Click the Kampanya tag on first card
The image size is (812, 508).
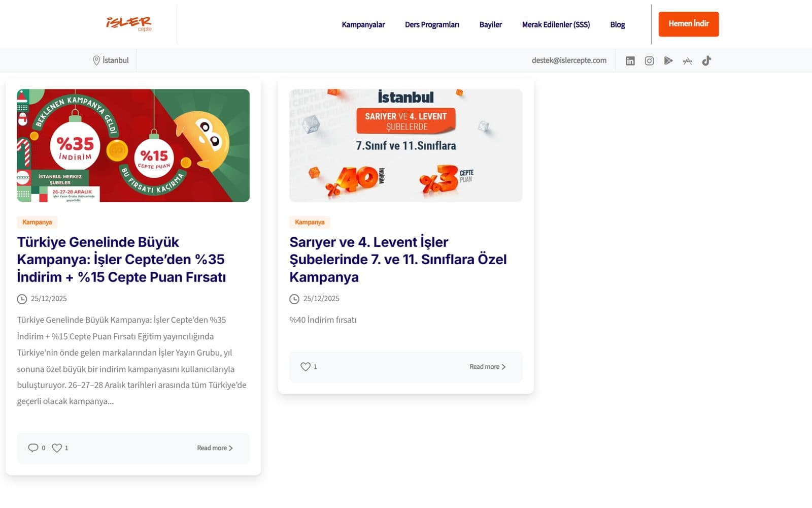point(37,222)
